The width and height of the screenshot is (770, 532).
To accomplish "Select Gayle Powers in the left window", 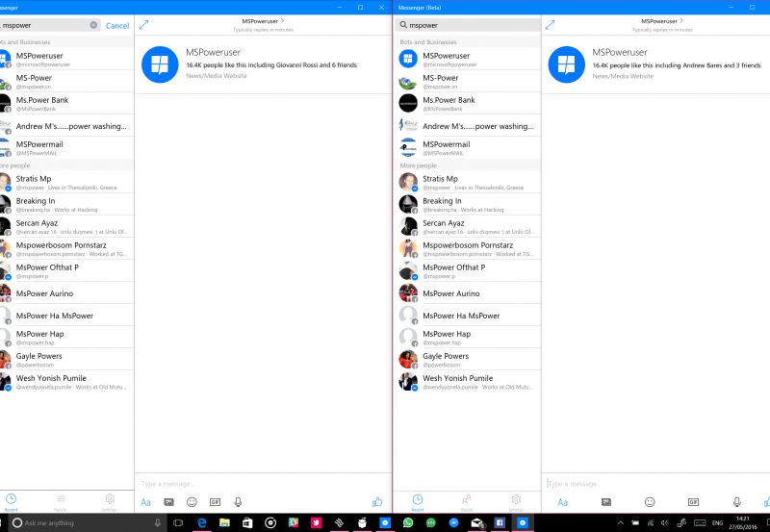I will (66, 359).
